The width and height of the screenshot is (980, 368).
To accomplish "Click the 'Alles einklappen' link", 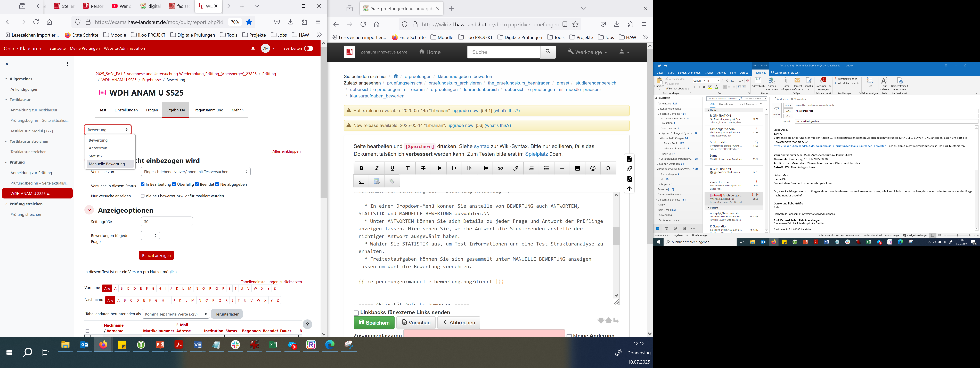I will pos(287,151).
